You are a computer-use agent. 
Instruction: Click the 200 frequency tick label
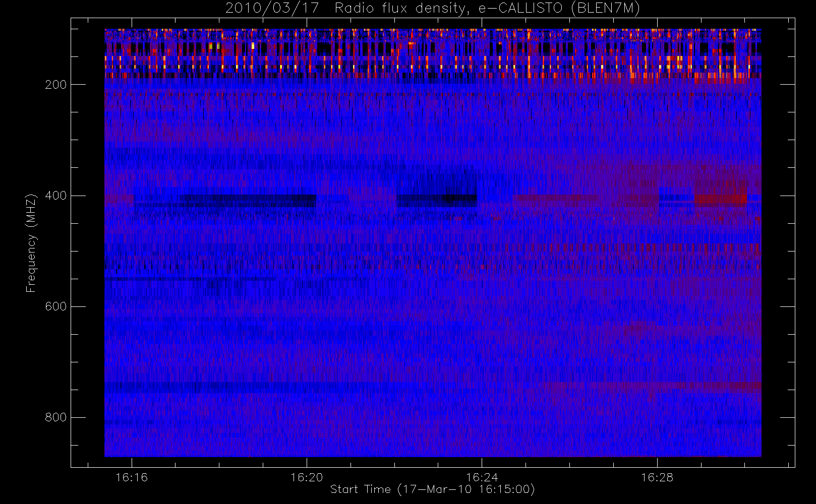pyautogui.click(x=55, y=85)
